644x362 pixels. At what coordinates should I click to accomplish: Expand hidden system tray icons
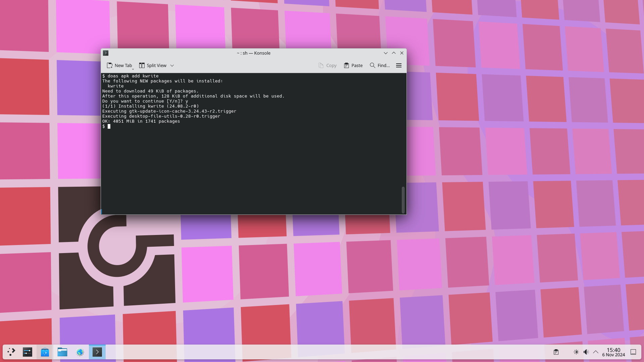pyautogui.click(x=596, y=352)
